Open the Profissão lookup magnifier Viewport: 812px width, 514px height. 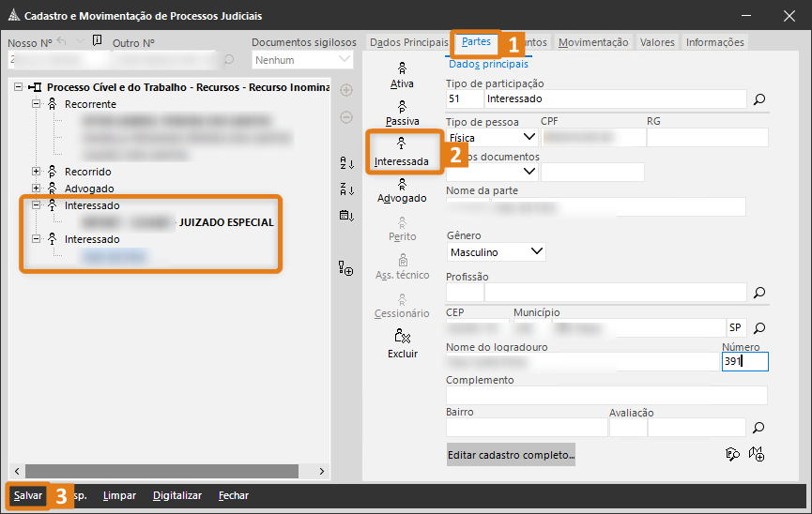point(759,292)
